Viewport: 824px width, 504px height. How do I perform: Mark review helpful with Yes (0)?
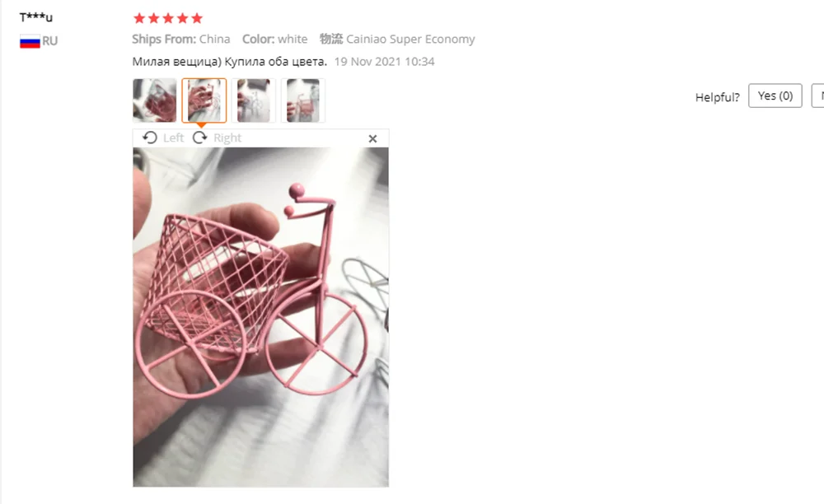pyautogui.click(x=775, y=96)
